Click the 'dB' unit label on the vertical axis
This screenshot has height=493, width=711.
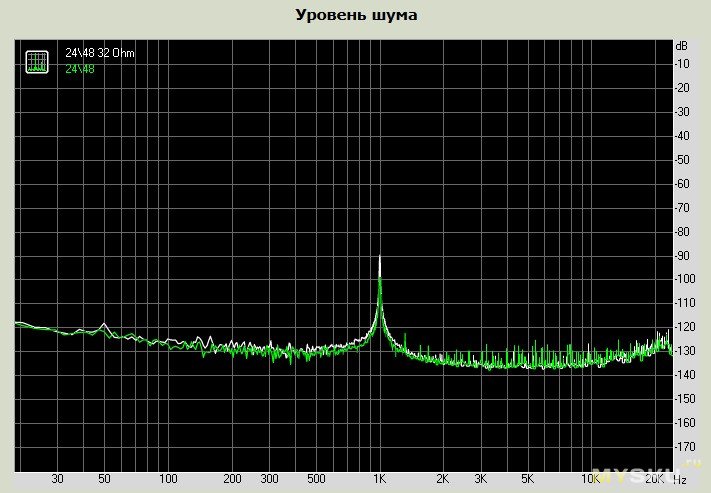point(682,46)
